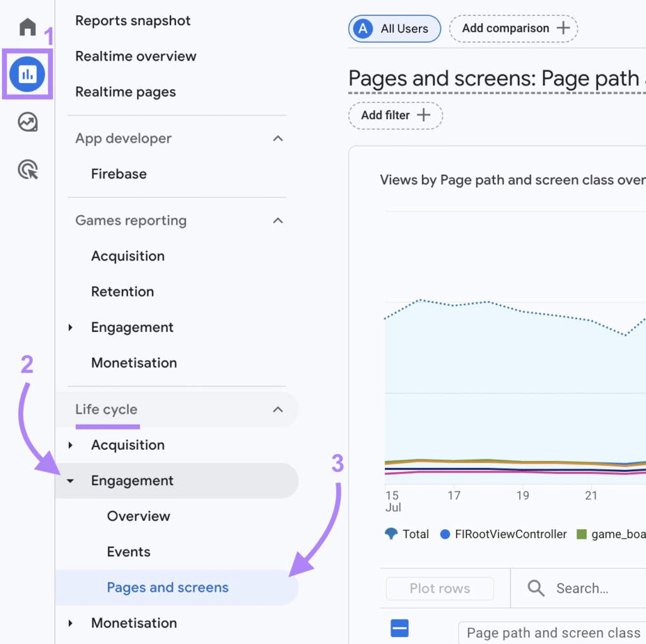Open the Reports snapshot menu item
The width and height of the screenshot is (646, 644).
point(132,21)
